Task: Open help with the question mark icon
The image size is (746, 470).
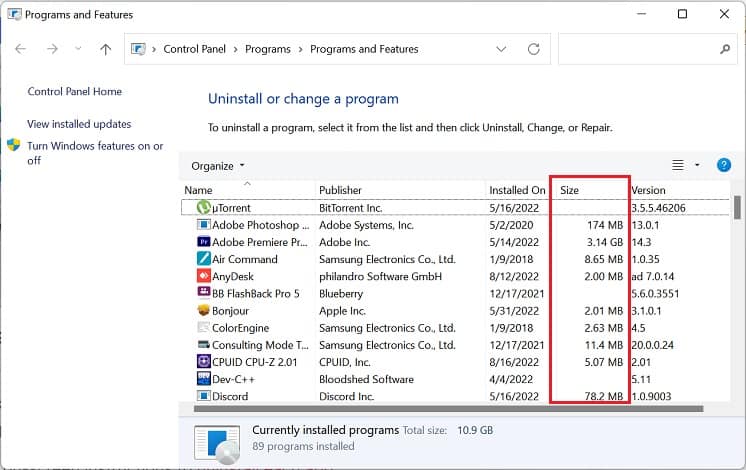Action: coord(724,165)
